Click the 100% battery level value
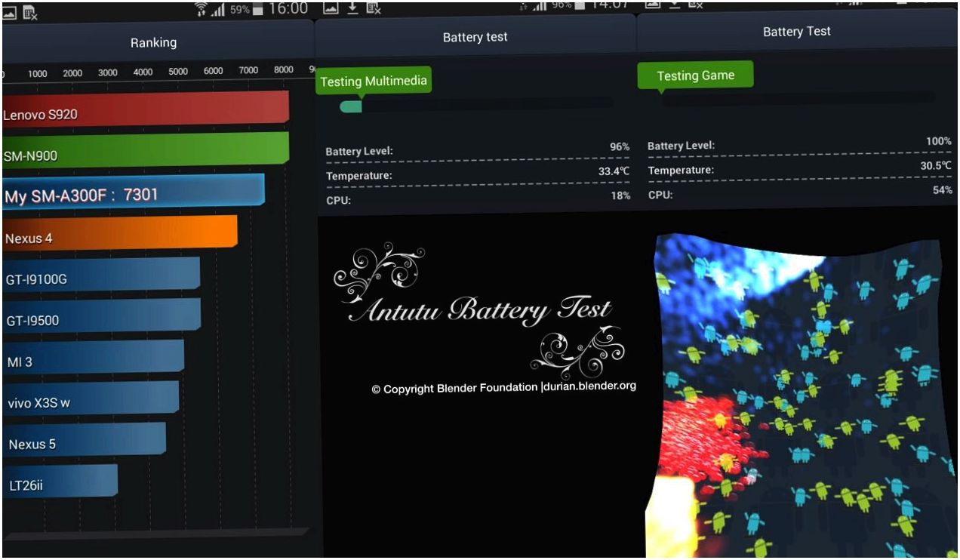The width and height of the screenshot is (960, 560). 939,141
